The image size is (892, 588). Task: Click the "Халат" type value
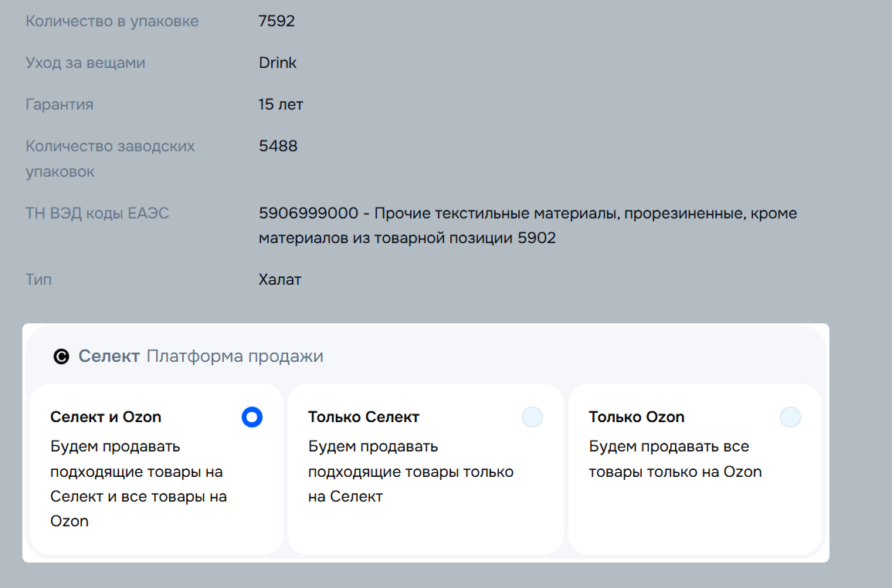[x=280, y=279]
